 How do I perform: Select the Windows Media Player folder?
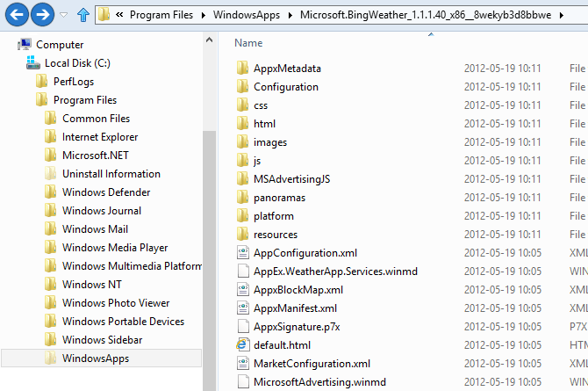pyautogui.click(x=115, y=248)
